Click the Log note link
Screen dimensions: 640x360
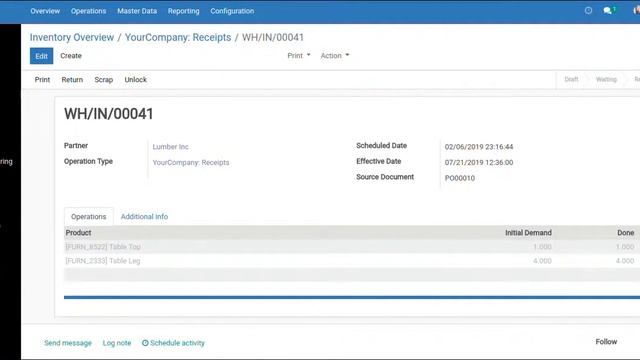click(117, 343)
